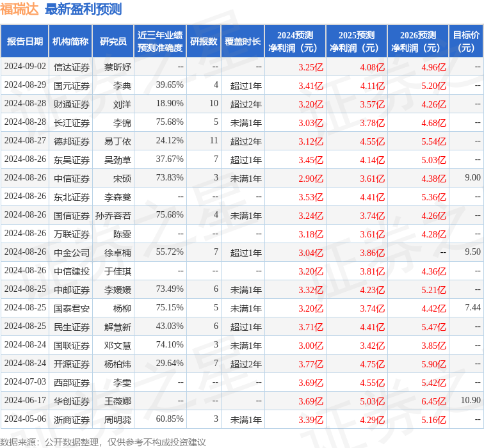Screen dimensions: 484x448
Task: Click target price 10.90
Action: point(471,400)
